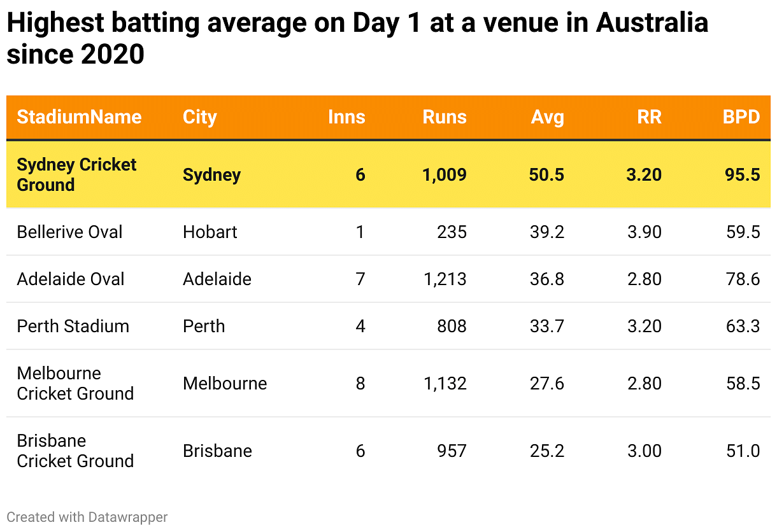Click the 50.5 average value
777x532 pixels.
click(x=546, y=174)
